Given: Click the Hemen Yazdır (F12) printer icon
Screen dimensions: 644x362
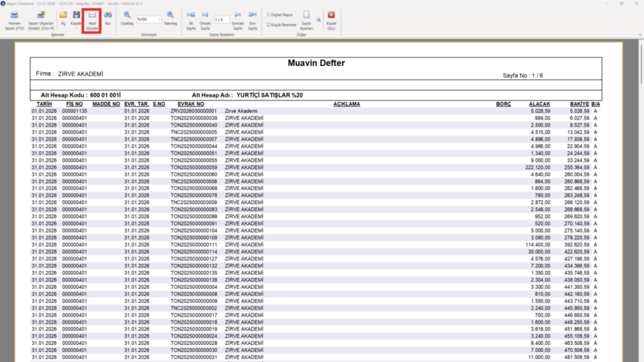Looking at the screenshot, I should coord(14,15).
